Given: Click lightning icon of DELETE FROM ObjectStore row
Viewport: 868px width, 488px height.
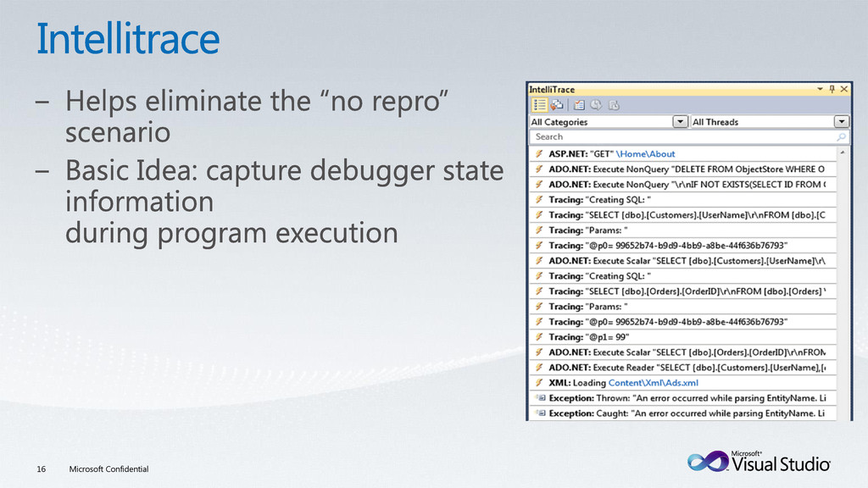Looking at the screenshot, I should pos(538,169).
